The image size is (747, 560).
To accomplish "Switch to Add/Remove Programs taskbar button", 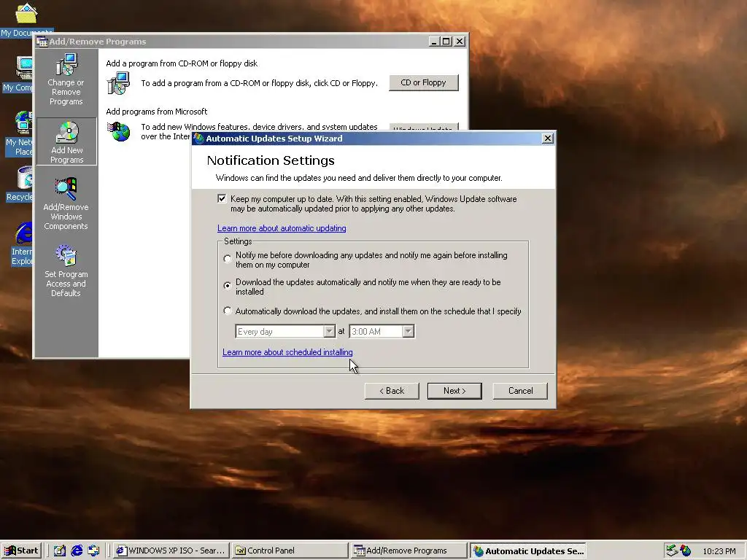I will coord(409,551).
